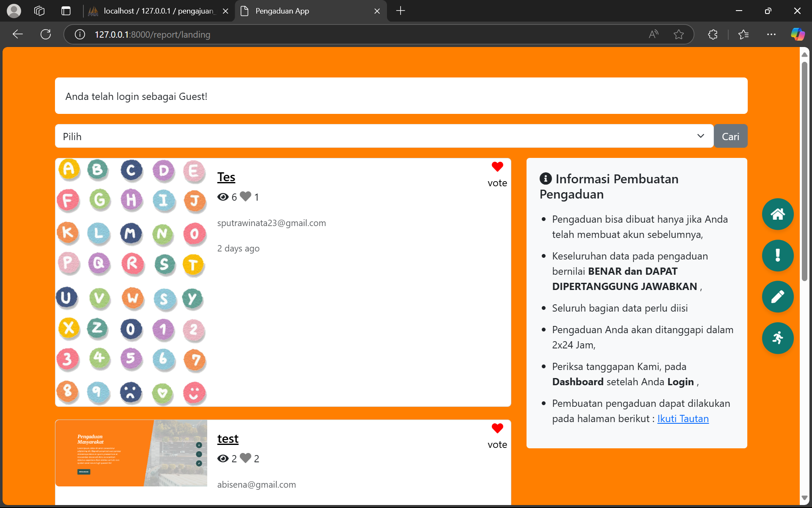Follow the Ikuti Tautan link

click(683, 419)
